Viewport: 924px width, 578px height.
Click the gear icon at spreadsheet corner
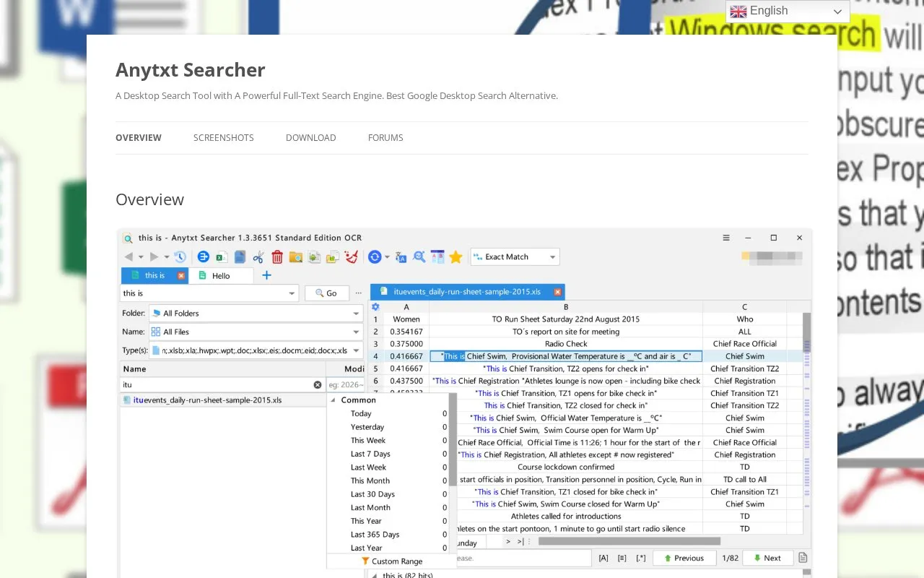[375, 307]
